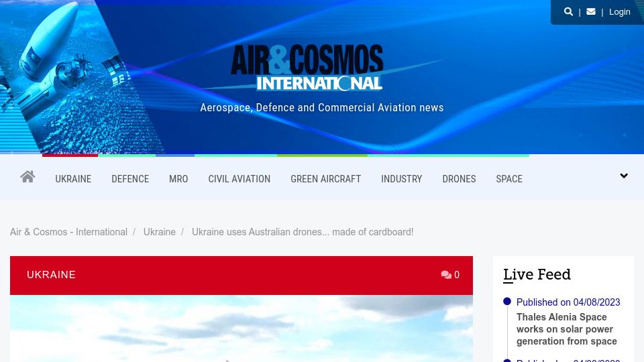Open Air & Cosmos - International breadcrumb
Screen dimensions: 644x362
[68, 232]
